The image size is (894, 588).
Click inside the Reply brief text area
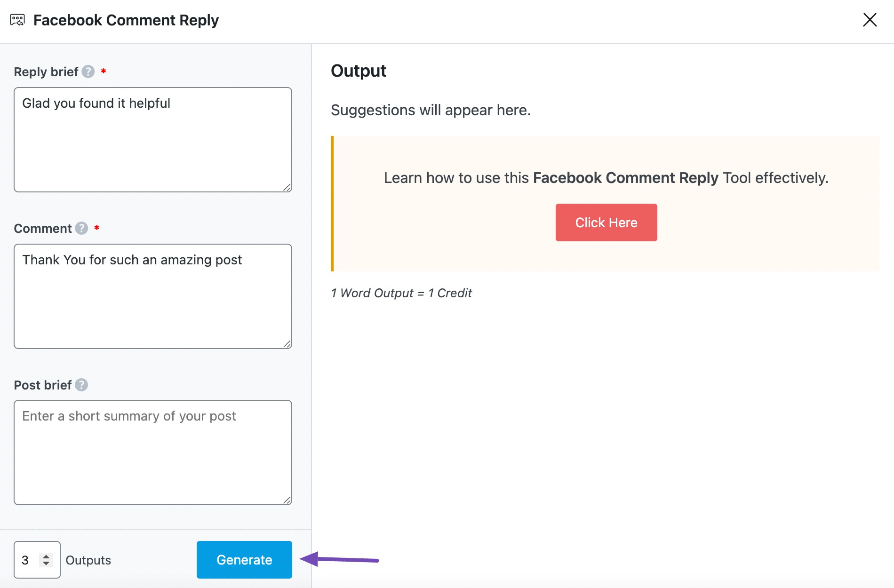click(x=152, y=139)
